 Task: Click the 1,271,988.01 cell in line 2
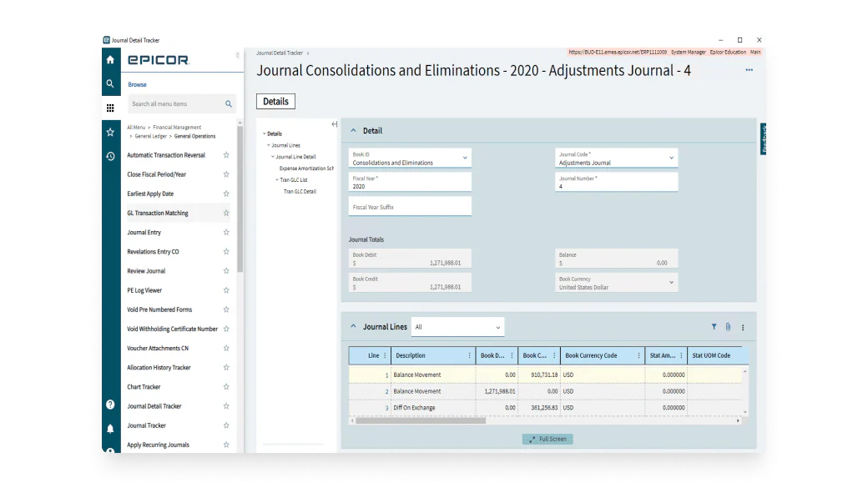pos(497,391)
